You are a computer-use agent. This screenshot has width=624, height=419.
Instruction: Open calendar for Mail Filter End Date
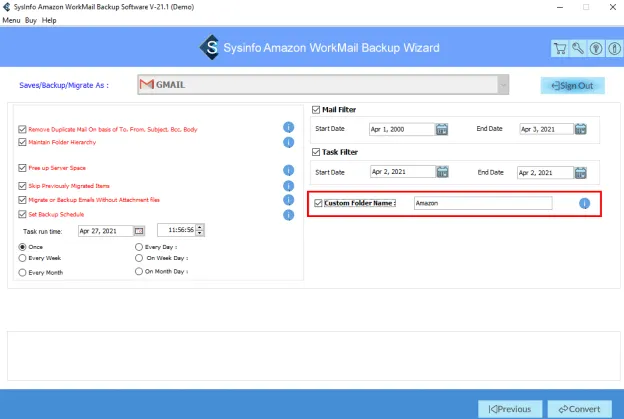579,129
